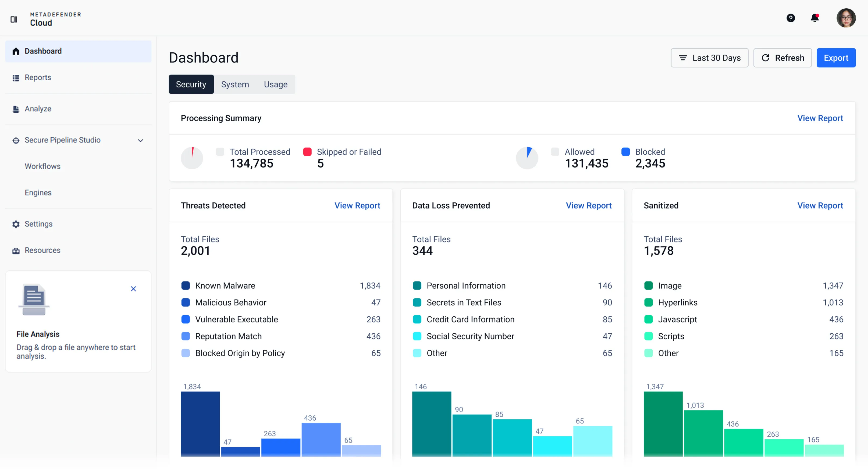Viewport: 868px width, 471px height.
Task: Open Threats Detected View Report link
Action: pos(357,205)
